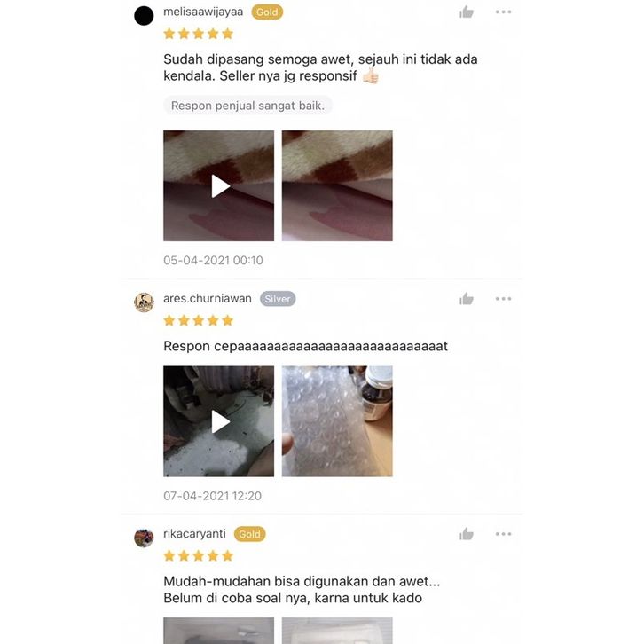The height and width of the screenshot is (644, 644).
Task: Open the melisaawijayaa username
Action: tap(203, 12)
